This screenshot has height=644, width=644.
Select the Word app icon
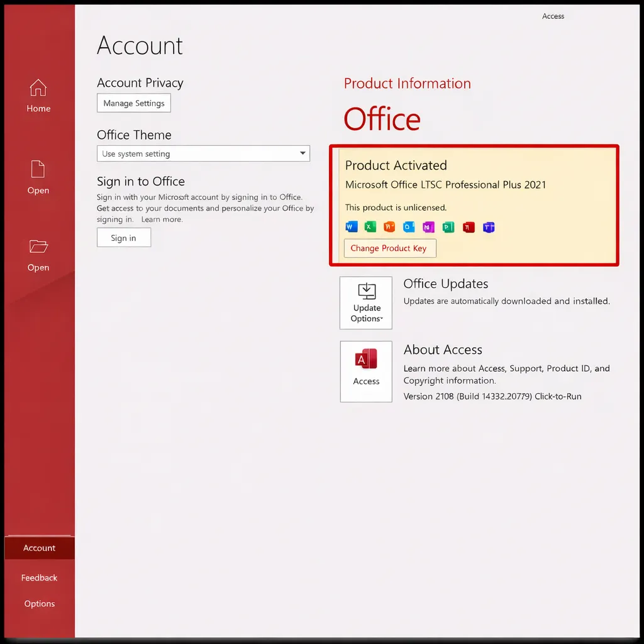tap(351, 227)
